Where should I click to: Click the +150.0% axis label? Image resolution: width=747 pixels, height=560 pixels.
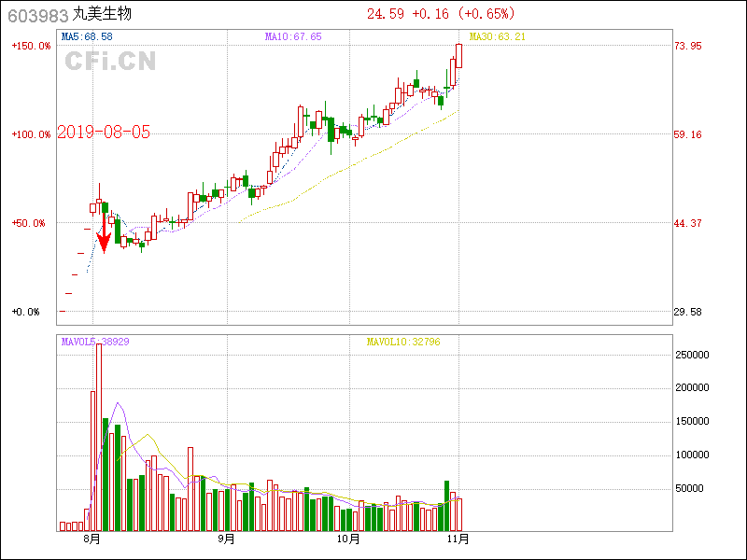(32, 46)
